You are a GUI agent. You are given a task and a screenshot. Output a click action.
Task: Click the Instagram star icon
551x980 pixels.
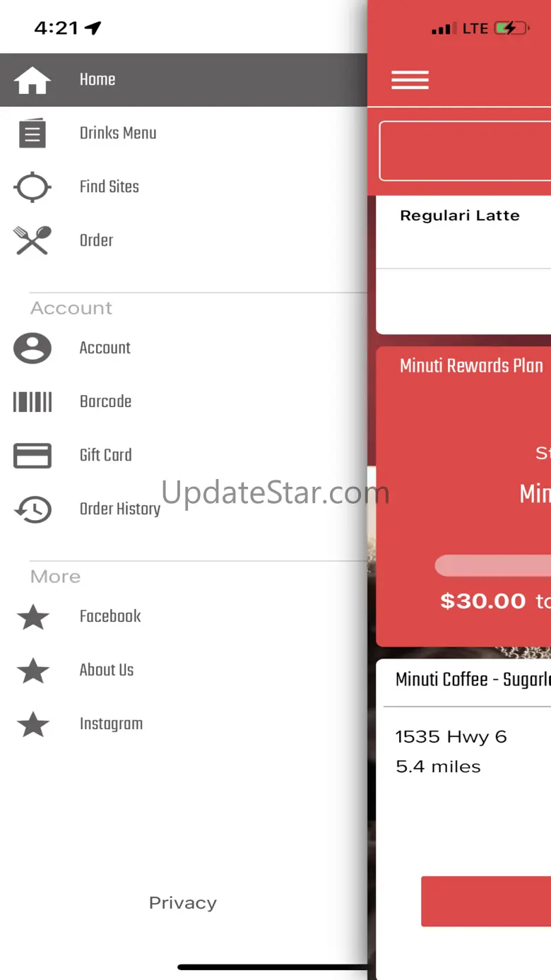(x=33, y=724)
